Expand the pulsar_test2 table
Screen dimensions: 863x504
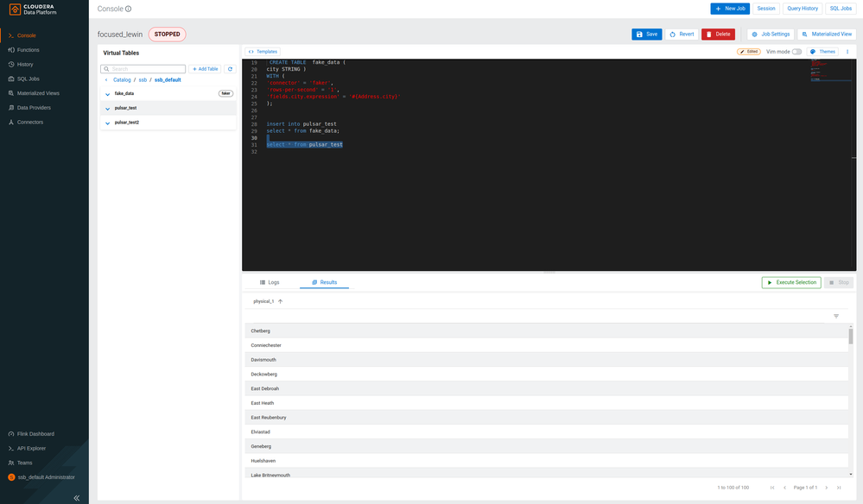[x=107, y=123]
